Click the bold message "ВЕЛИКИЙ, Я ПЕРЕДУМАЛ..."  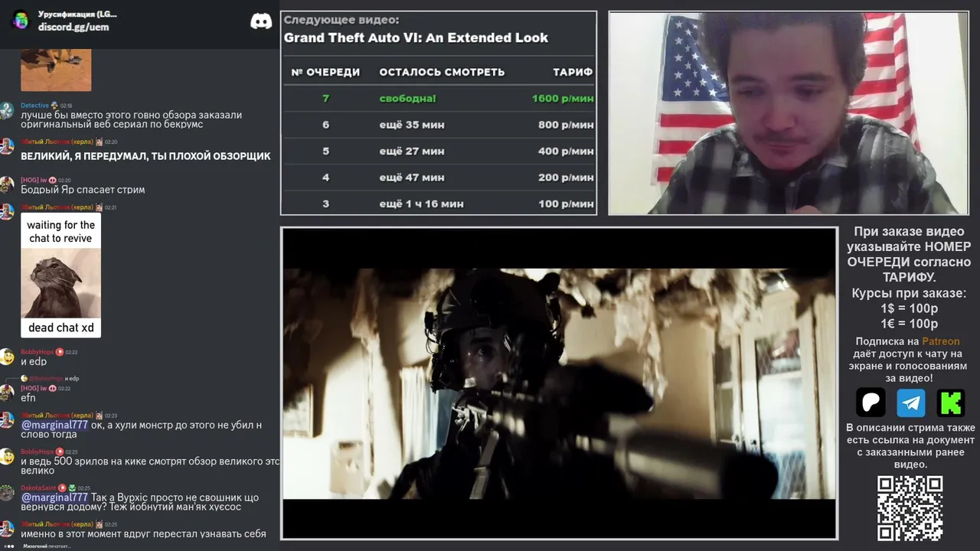click(145, 156)
